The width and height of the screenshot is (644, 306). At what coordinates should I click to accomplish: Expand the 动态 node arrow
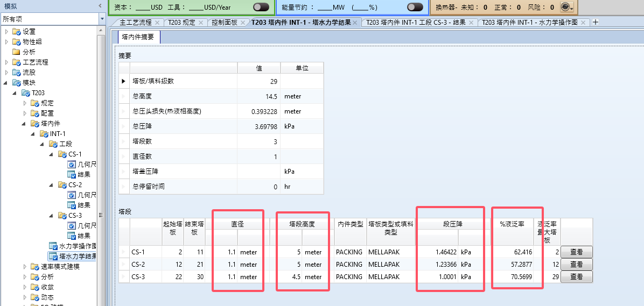[25, 297]
